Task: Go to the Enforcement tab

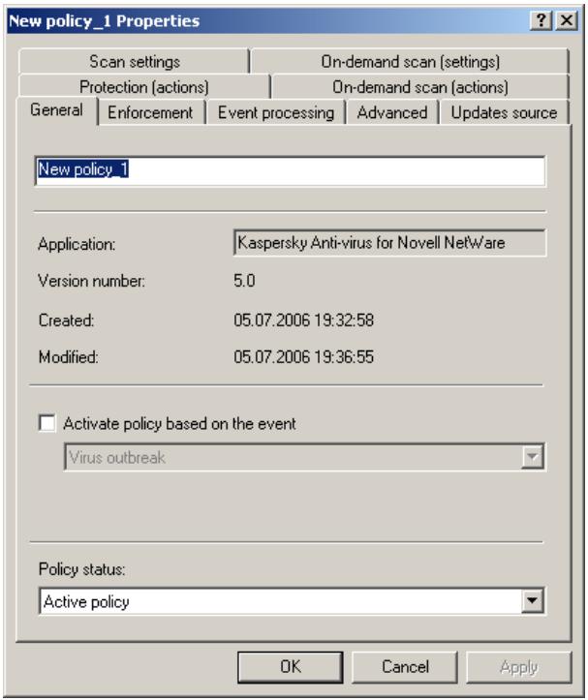Action: [150, 112]
